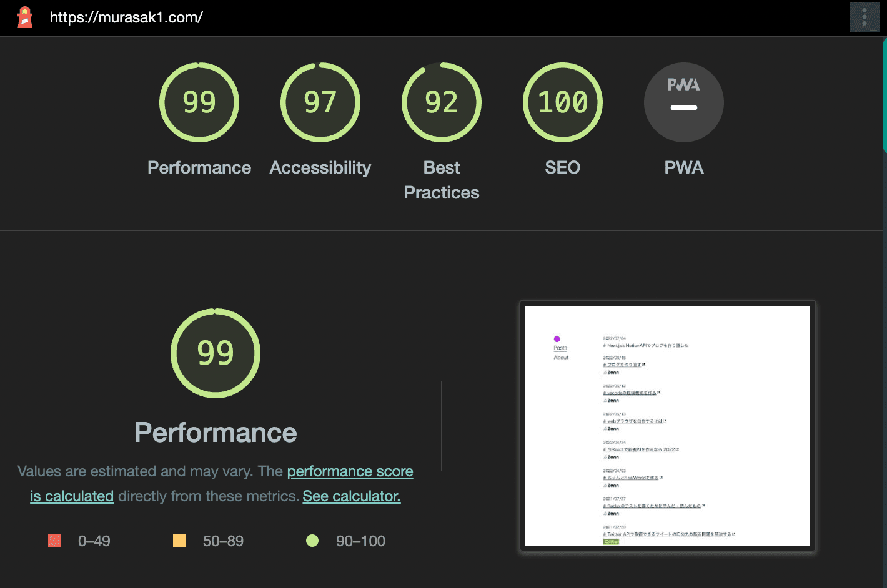The width and height of the screenshot is (887, 588).
Task: Click the red 0–49 legend square
Action: 54,541
